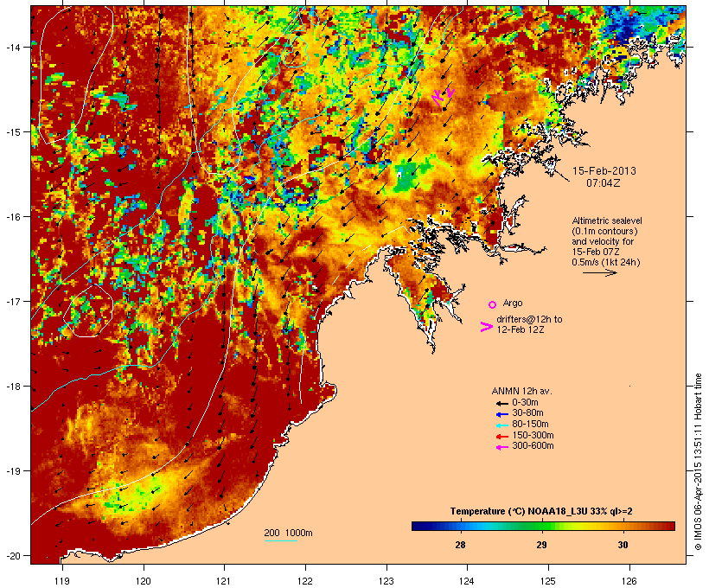709x588 pixels.
Task: Click the Temperature NOAA18_L3U colorbar title
Action: click(x=541, y=512)
